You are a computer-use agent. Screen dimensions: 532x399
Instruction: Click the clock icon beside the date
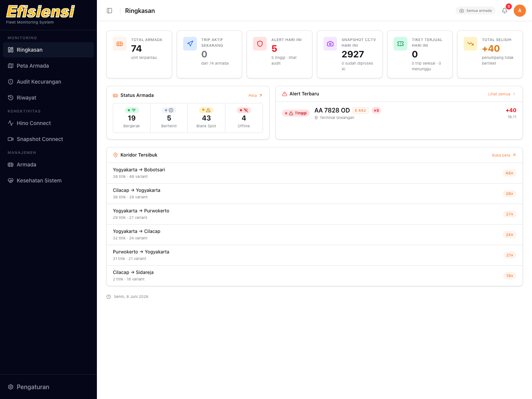pyautogui.click(x=109, y=297)
